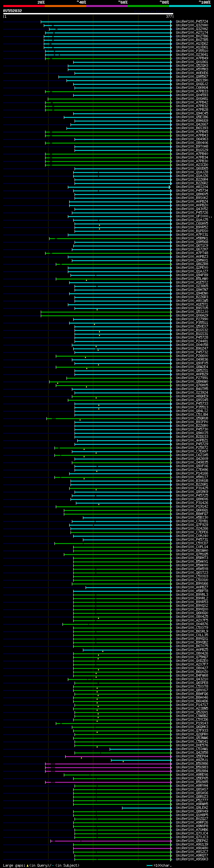This screenshot has width=214, height=868.
Task: Click the orange ~40% identity color segment
Action: [x=66, y=6]
